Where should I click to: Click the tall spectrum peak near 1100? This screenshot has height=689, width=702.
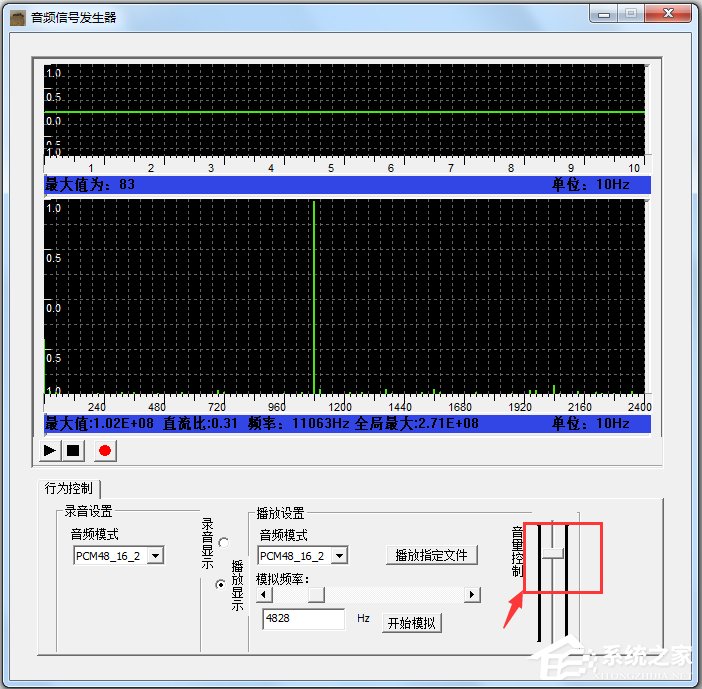coord(314,300)
